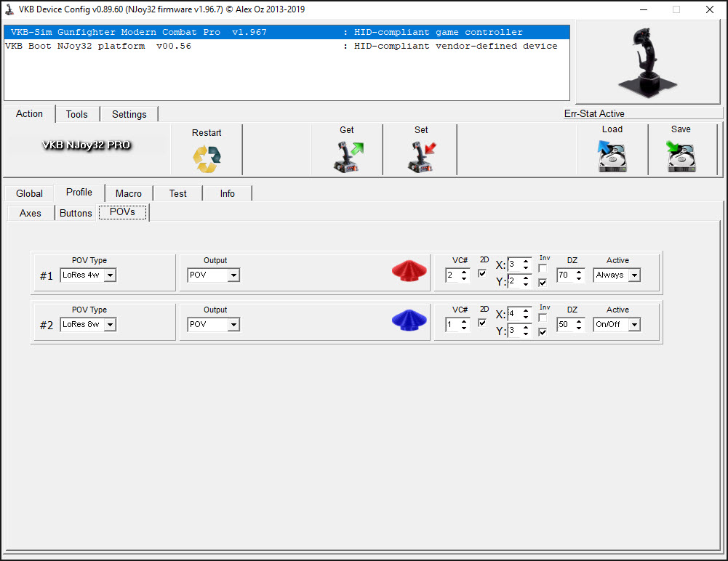Open Active dropdown showing Always
Image resolution: width=728 pixels, height=561 pixels.
coord(617,275)
